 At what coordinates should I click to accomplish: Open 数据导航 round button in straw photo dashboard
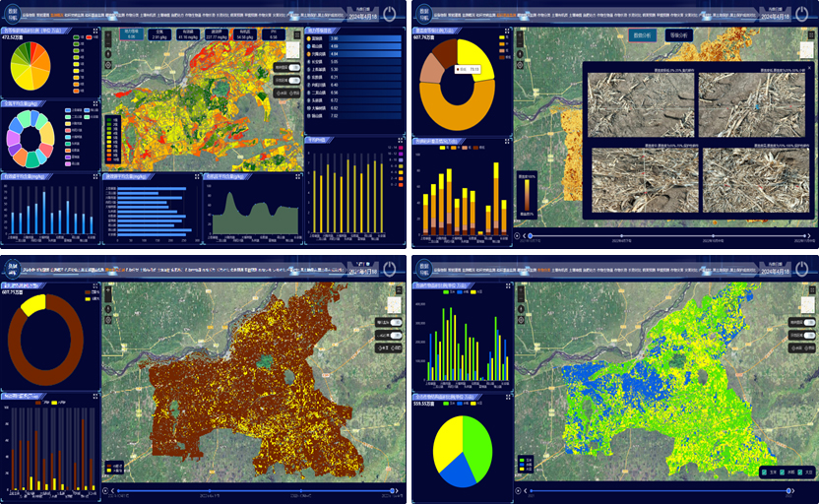(x=424, y=13)
